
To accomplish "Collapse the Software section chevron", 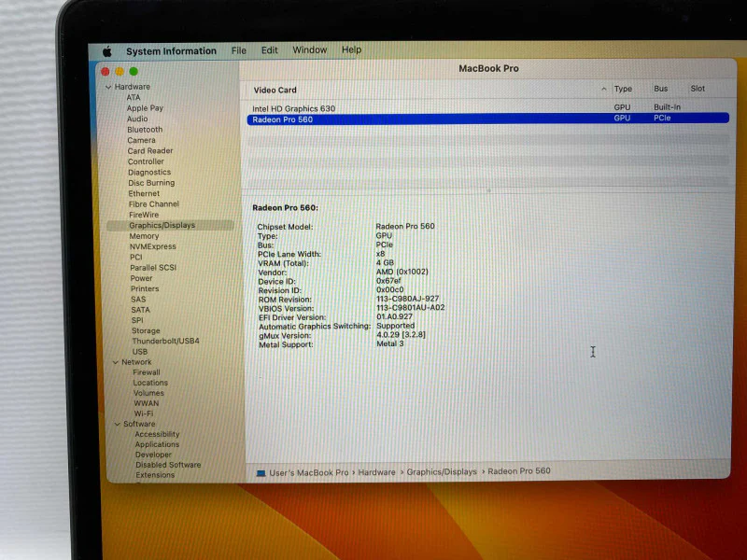I will 118,425.
